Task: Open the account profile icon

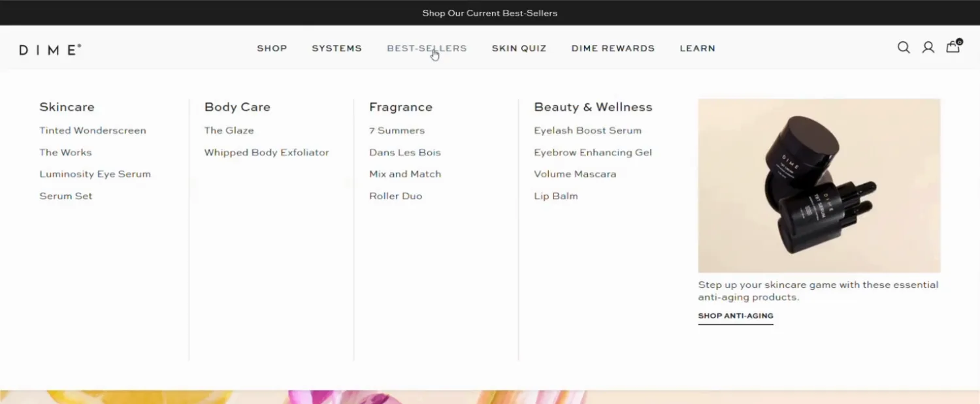Action: click(928, 48)
